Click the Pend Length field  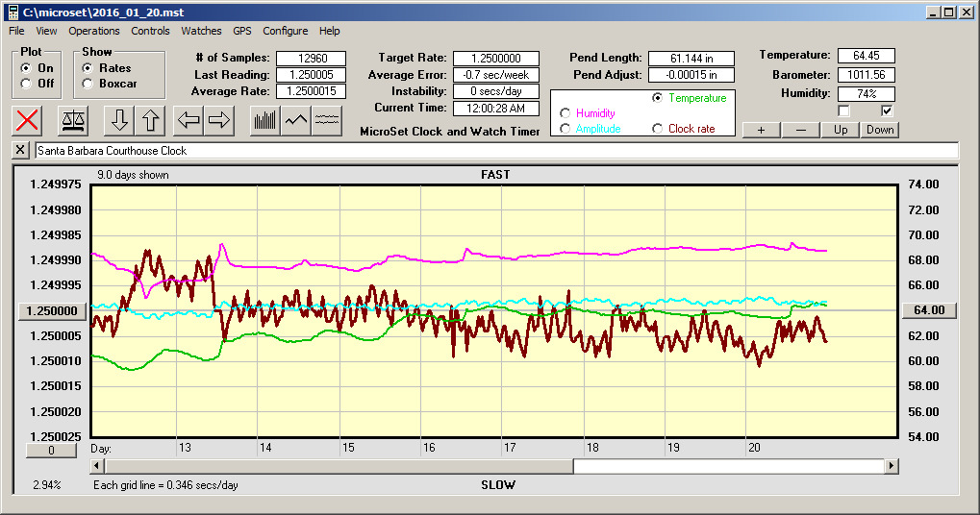click(x=691, y=58)
